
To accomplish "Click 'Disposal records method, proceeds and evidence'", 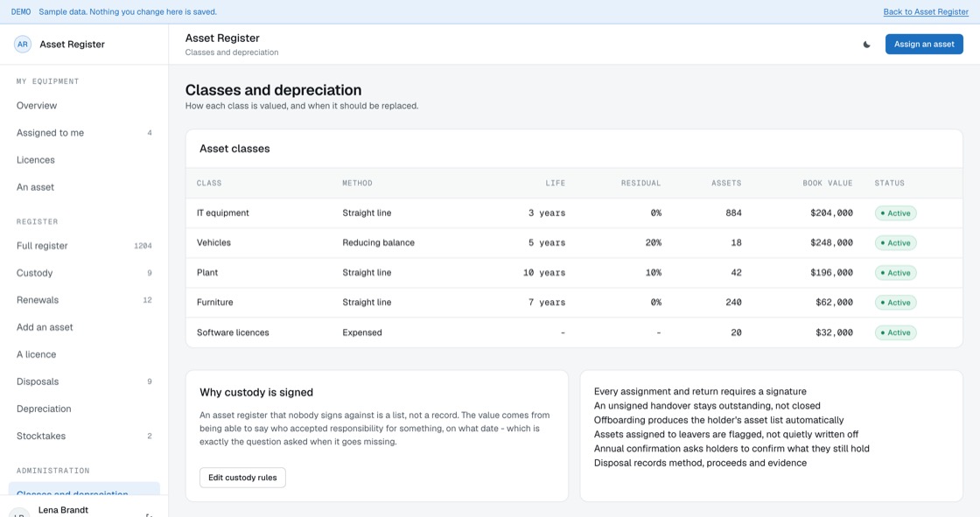I will [700, 463].
